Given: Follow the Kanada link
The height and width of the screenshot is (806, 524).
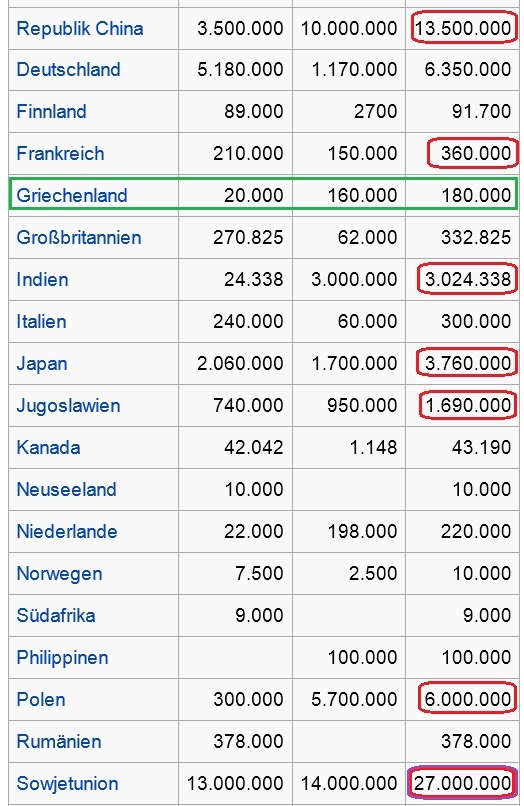Looking at the screenshot, I should point(48,448).
